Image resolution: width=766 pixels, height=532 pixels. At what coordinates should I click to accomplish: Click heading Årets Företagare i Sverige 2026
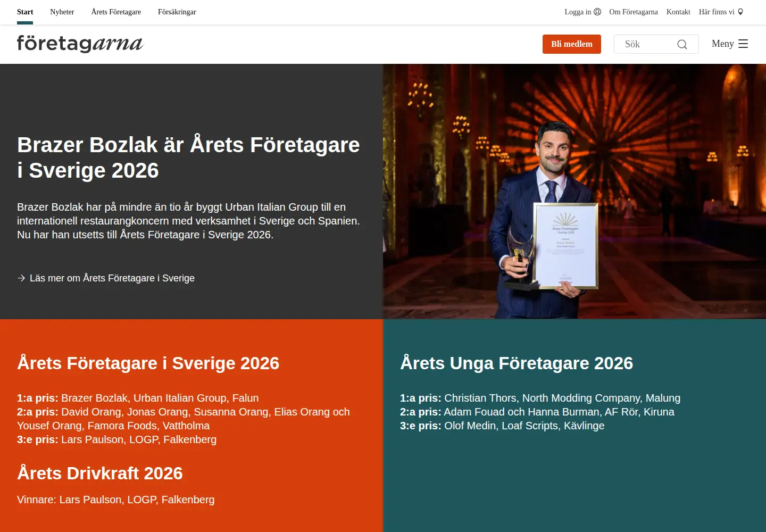pyautogui.click(x=148, y=363)
